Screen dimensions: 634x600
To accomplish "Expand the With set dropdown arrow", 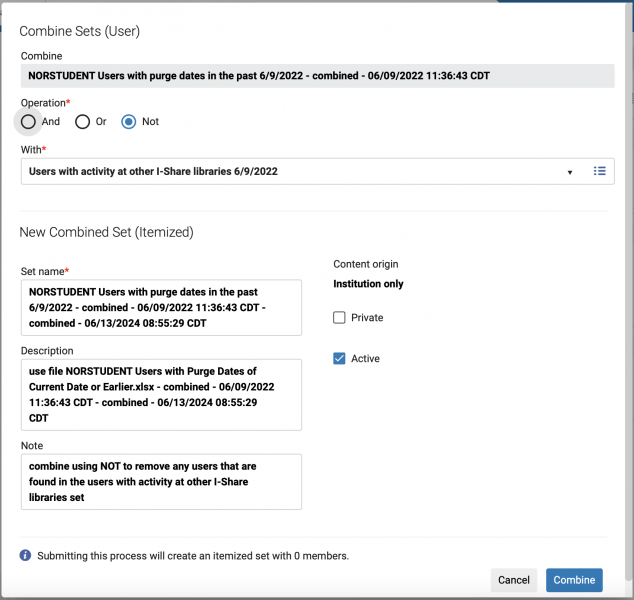I will pyautogui.click(x=570, y=172).
